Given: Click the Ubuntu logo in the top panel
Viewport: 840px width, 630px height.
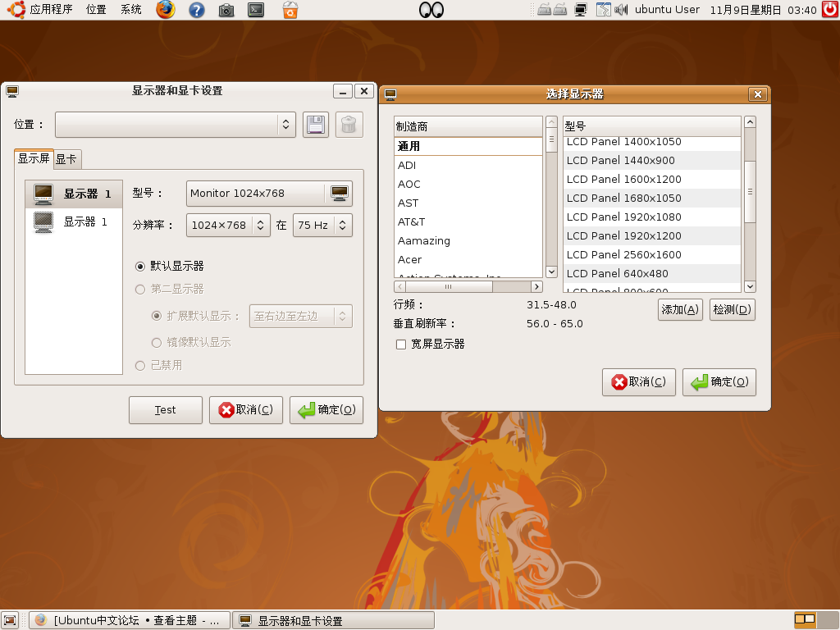Looking at the screenshot, I should 16,9.
